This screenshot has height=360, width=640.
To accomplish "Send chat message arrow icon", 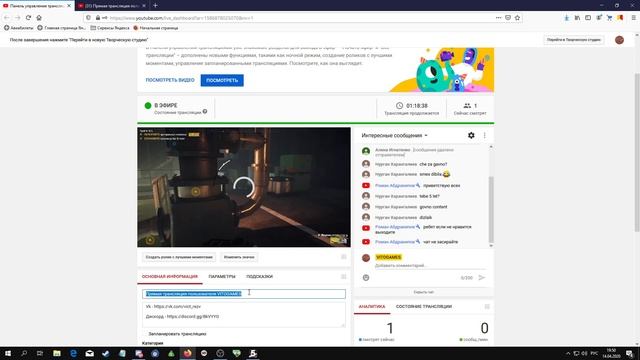I will pos(482,278).
